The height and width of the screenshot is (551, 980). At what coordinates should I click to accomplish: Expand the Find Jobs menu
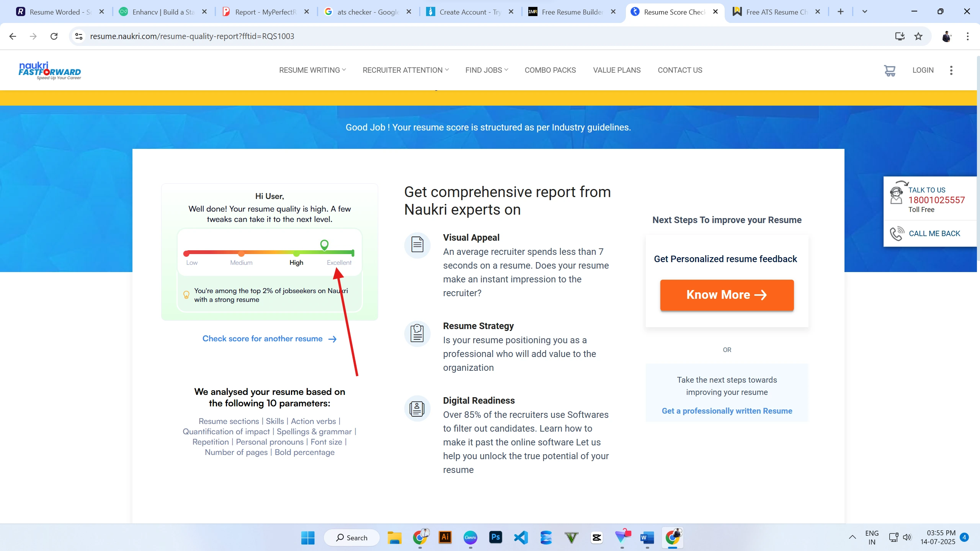click(487, 70)
